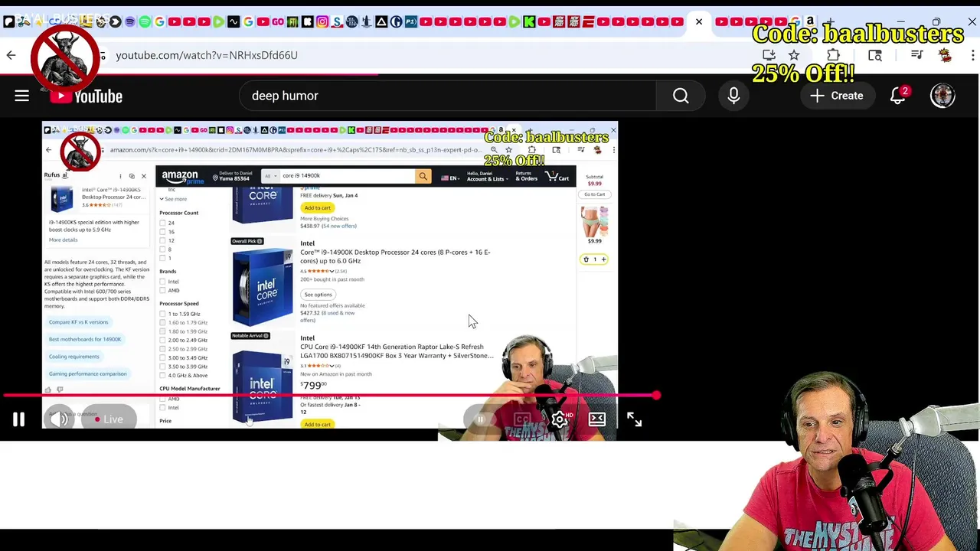
Task: Click the red scrubber on the progress bar
Action: tap(656, 396)
